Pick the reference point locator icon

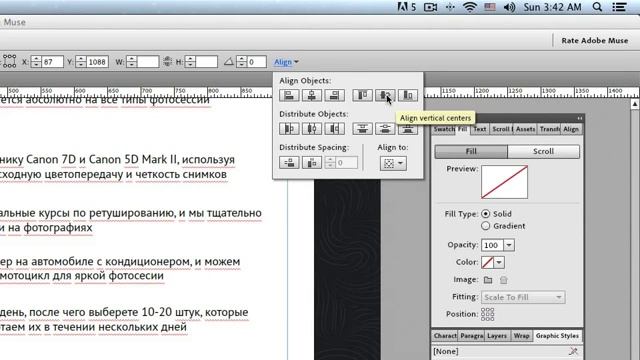point(9,61)
